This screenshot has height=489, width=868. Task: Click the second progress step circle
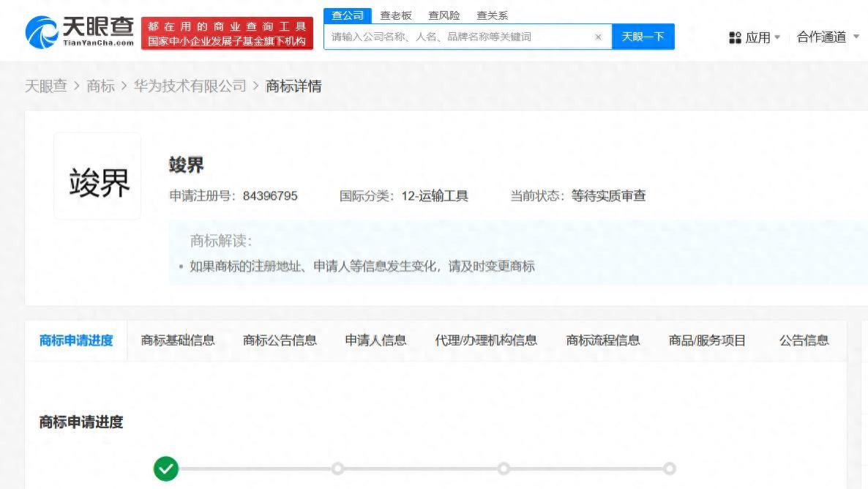pos(337,469)
